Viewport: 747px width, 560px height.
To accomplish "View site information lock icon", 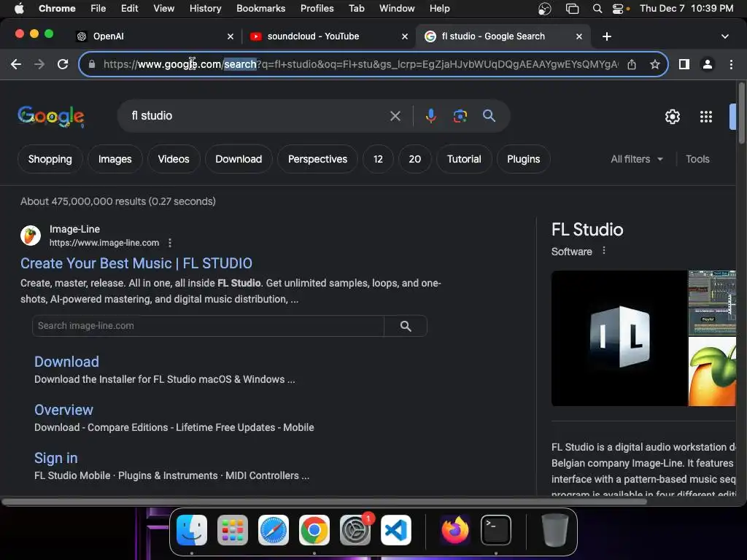I will pyautogui.click(x=92, y=64).
